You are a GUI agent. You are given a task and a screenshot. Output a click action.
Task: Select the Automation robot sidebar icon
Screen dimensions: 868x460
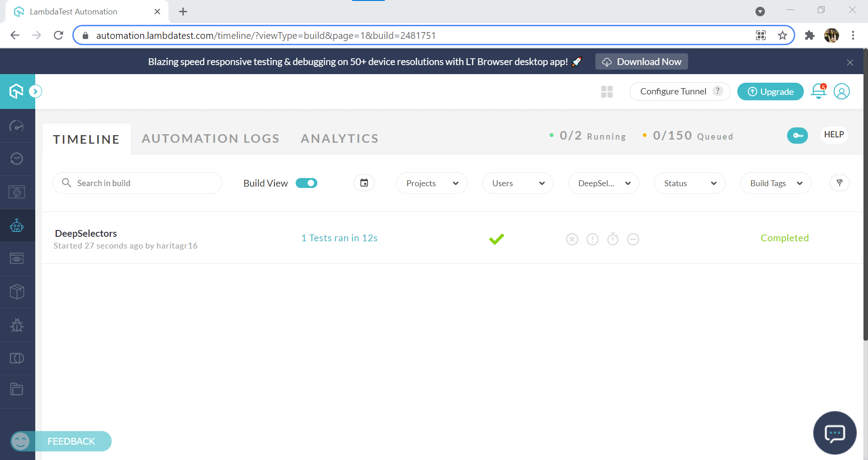coord(17,225)
